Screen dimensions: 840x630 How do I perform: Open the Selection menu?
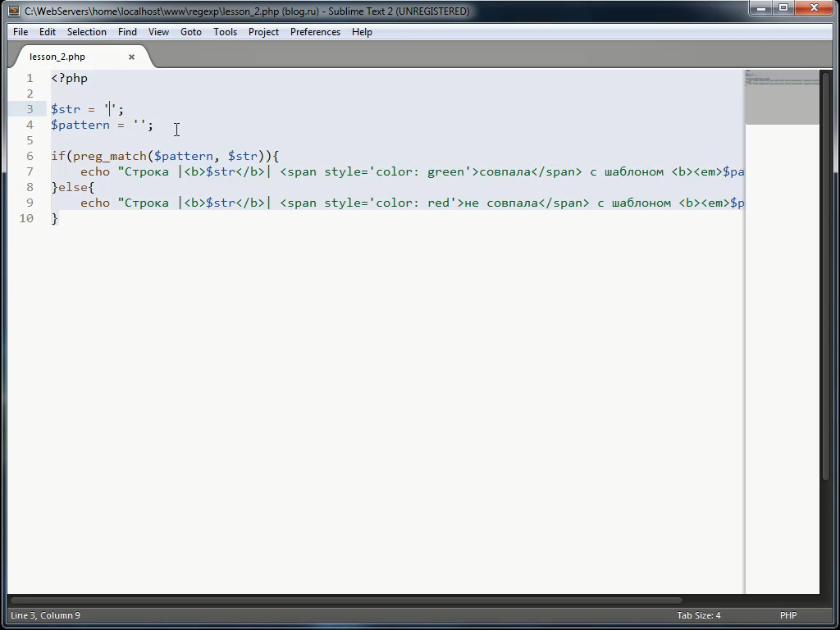point(87,32)
